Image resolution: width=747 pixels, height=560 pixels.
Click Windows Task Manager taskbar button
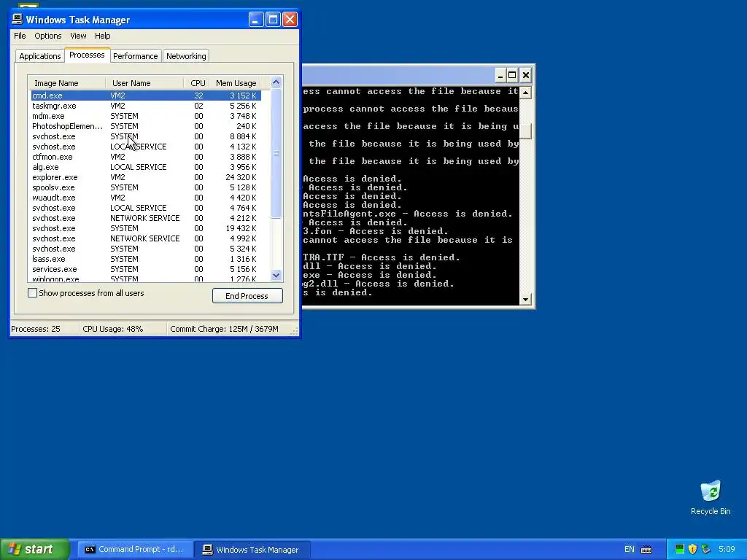pos(252,549)
